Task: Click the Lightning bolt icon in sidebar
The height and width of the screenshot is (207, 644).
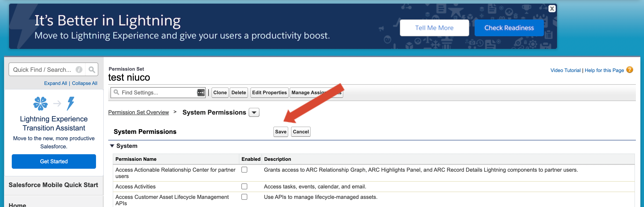Action: click(70, 103)
